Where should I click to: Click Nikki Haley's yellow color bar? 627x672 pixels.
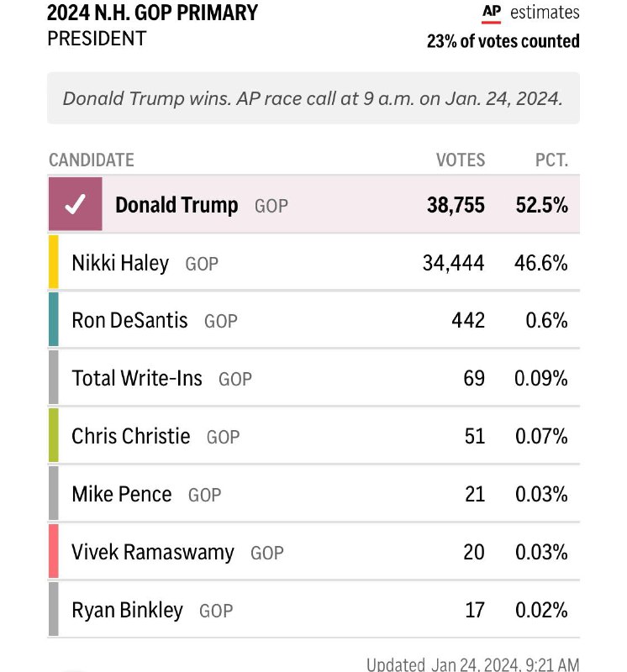(x=54, y=263)
